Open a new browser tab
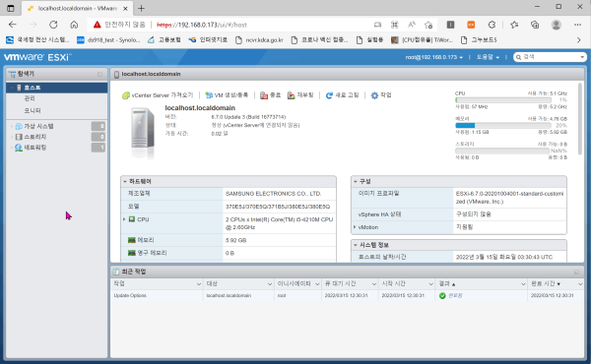Screen dimensions: 591x364 click(x=141, y=8)
